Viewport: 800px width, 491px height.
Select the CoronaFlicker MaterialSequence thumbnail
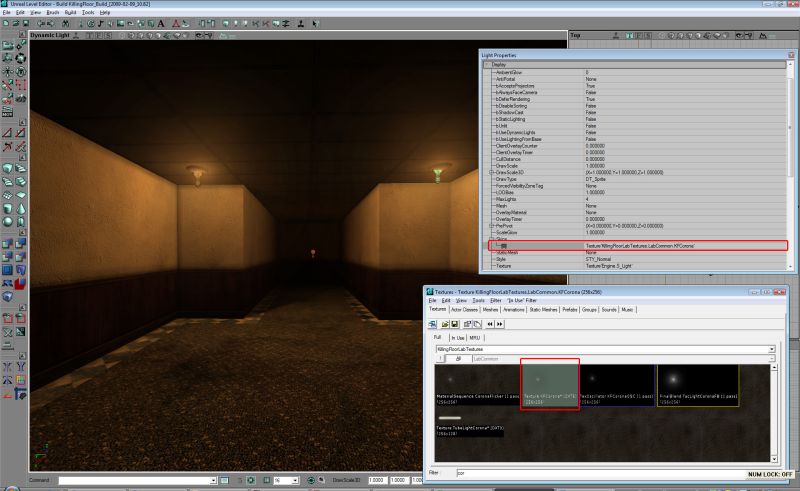477,385
